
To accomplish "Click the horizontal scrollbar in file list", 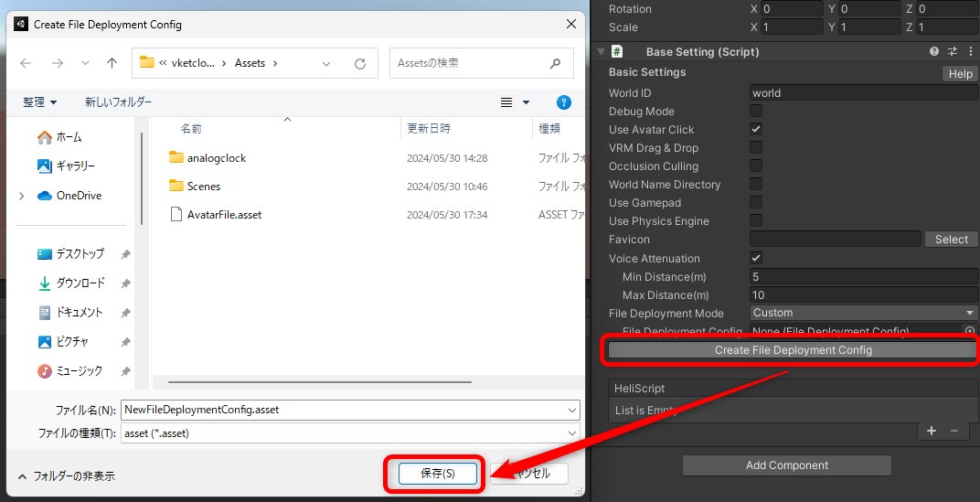I will pyautogui.click(x=319, y=381).
